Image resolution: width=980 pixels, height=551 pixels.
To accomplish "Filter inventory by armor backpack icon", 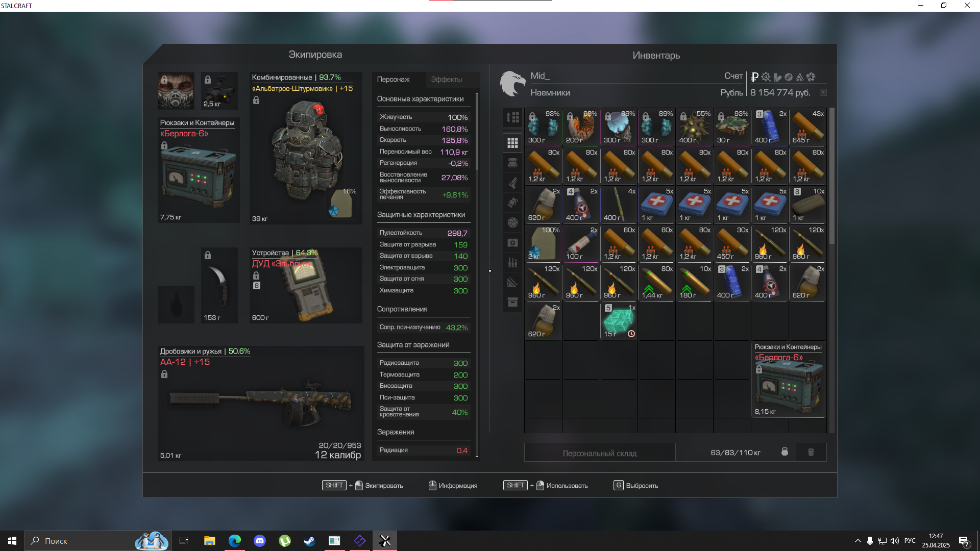I will point(512,163).
